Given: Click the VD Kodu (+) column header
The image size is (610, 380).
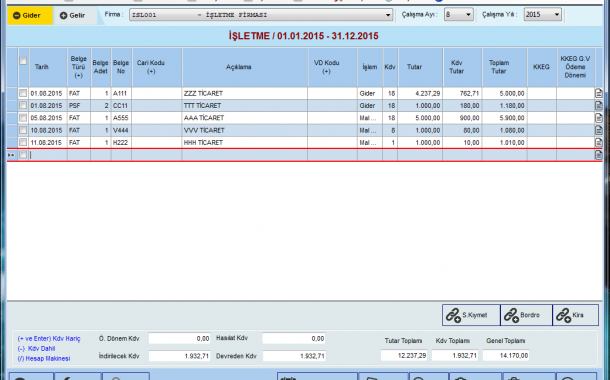Looking at the screenshot, I should point(332,67).
